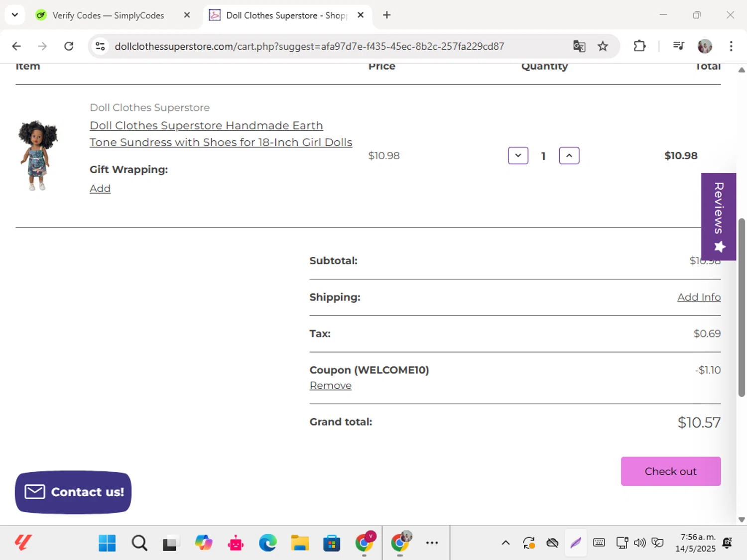This screenshot has height=560, width=747.
Task: Click the Tax value $0.69
Action: (x=707, y=334)
